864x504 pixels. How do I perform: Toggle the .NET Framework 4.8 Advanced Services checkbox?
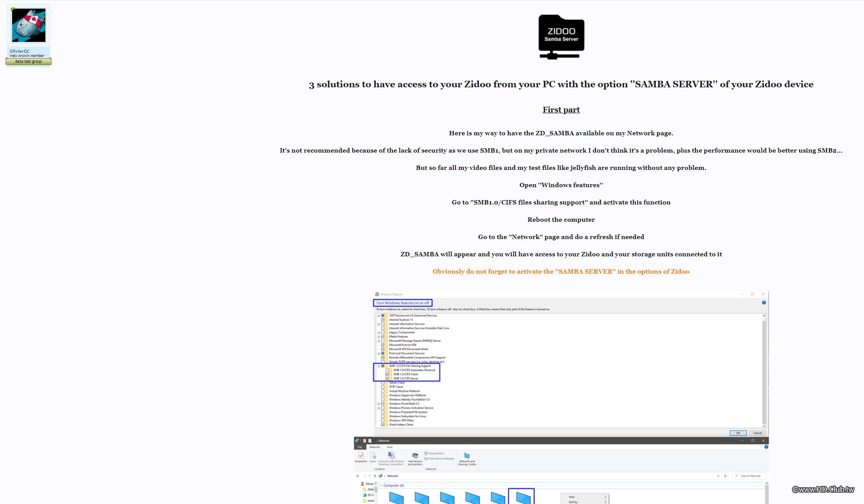tap(383, 316)
